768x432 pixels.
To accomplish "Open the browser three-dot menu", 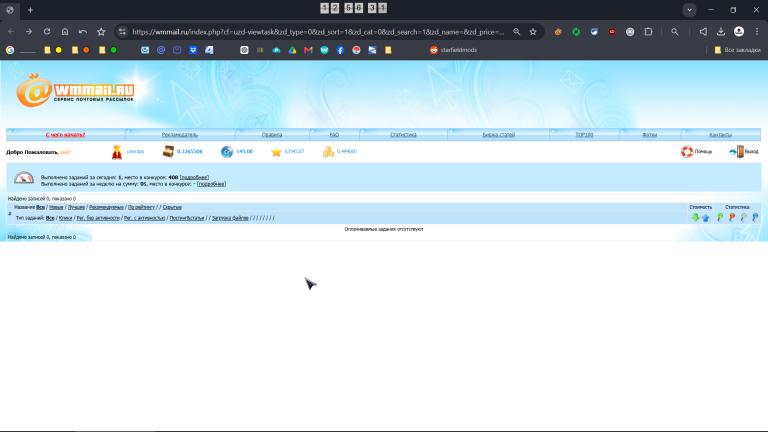I will coord(757,32).
